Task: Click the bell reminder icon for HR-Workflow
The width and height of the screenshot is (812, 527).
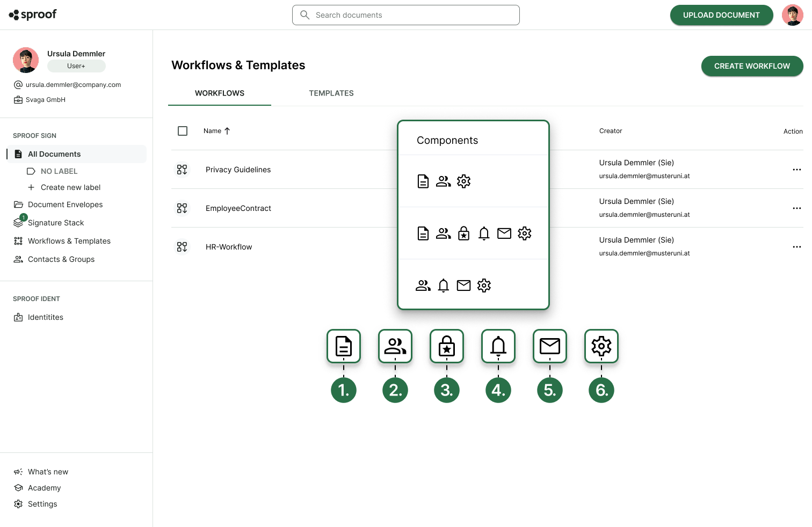Action: (444, 286)
